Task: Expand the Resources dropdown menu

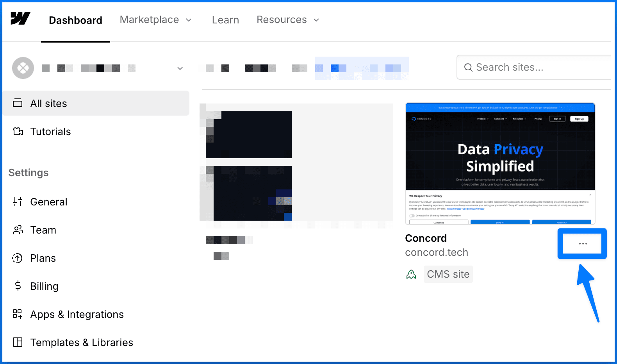Action: [288, 20]
